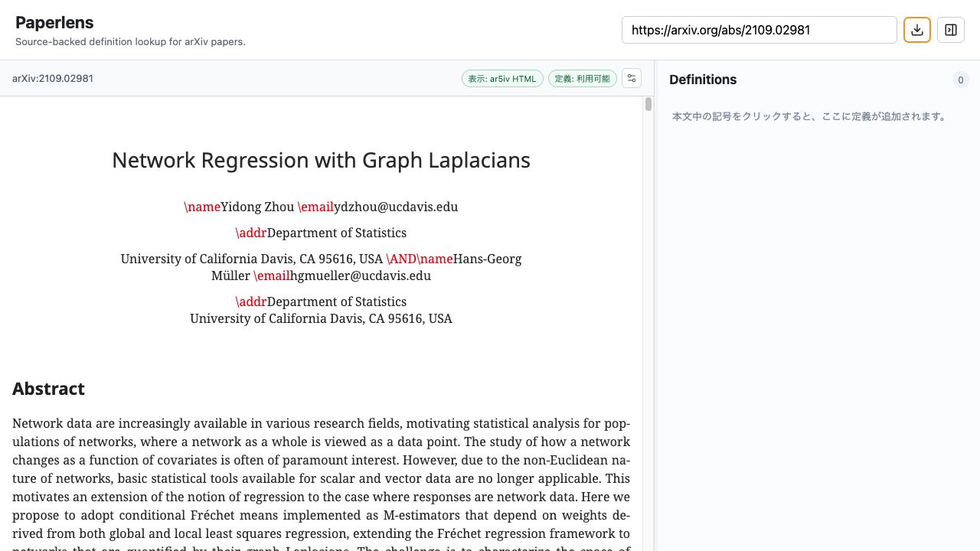The image size is (980, 551).
Task: Click the 'Network Regression with Graph Laplacians' title
Action: point(321,160)
